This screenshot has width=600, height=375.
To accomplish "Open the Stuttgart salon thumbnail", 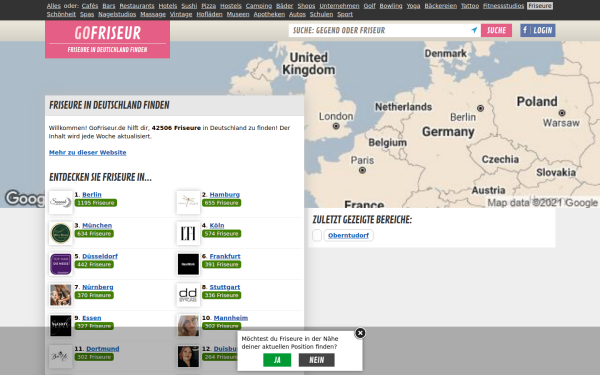I will [188, 295].
